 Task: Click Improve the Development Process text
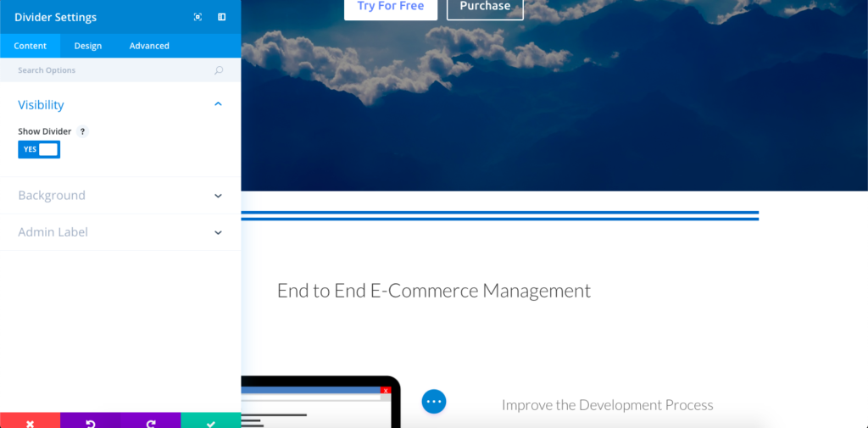click(607, 405)
